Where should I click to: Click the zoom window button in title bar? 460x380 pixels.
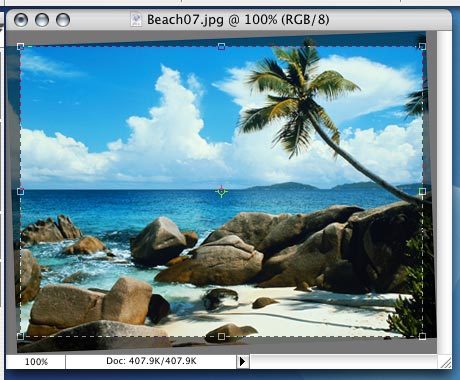coord(63,20)
